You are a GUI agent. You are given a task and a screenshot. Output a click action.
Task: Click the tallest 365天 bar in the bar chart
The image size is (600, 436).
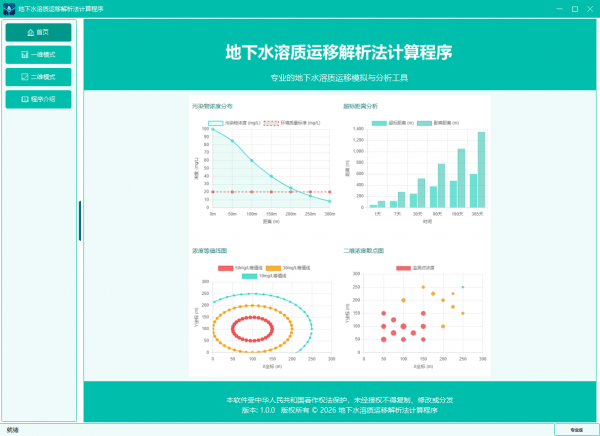pos(481,169)
